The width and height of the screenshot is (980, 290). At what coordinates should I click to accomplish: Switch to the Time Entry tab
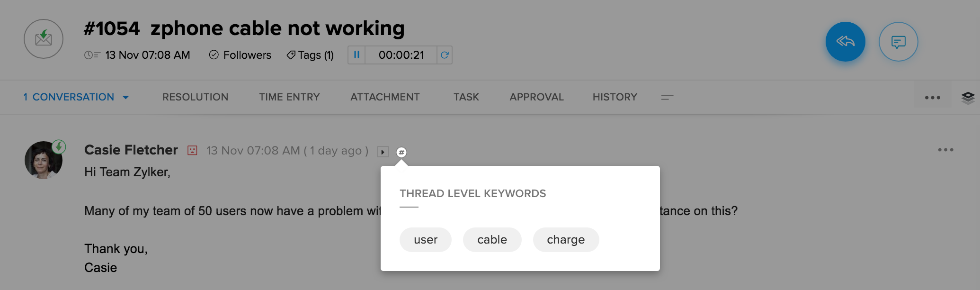pyautogui.click(x=289, y=97)
